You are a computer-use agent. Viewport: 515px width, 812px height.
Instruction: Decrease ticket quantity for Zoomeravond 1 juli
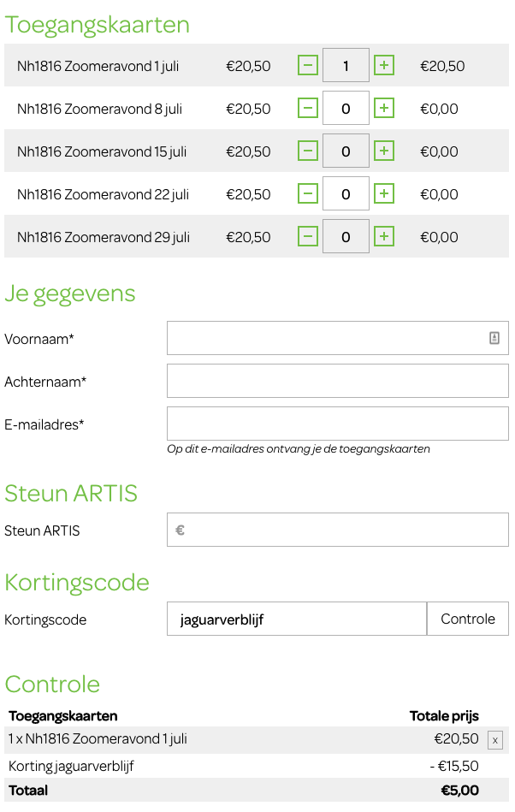[x=308, y=65]
